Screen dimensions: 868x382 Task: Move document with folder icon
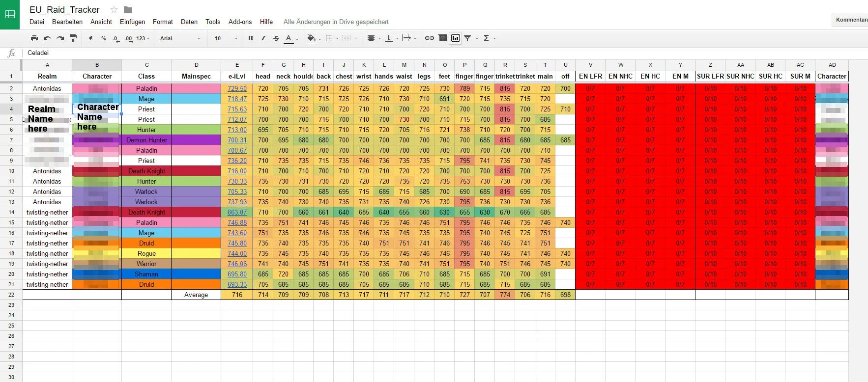128,9
